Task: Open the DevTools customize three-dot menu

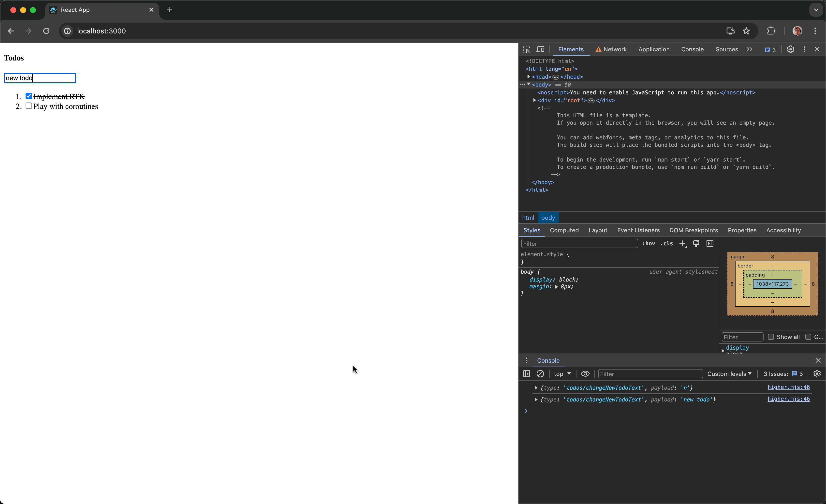Action: 804,49
